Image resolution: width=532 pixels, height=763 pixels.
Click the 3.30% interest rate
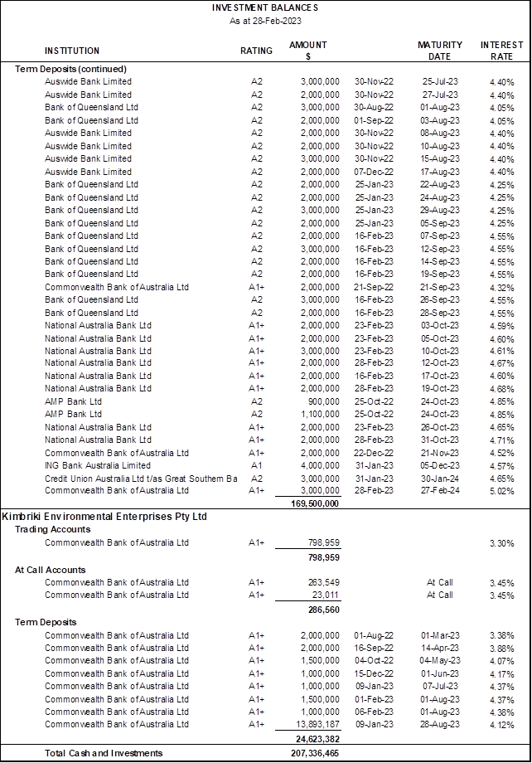[x=502, y=543]
